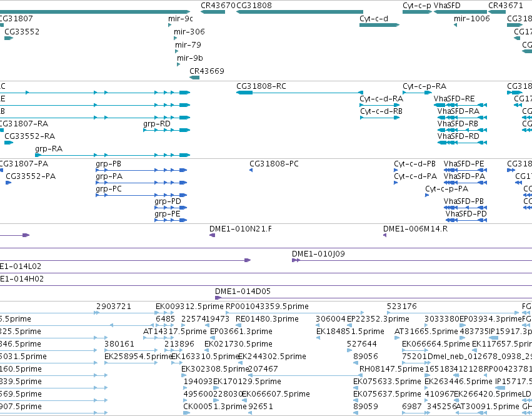Select the VhaSFD-RA transcript label
The width and height of the screenshot is (532, 416).
click(x=458, y=111)
